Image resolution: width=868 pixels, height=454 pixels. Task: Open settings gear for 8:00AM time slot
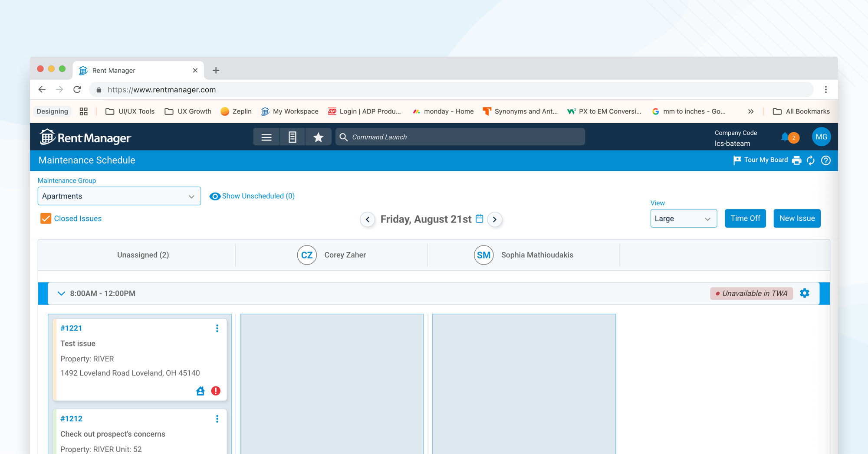point(805,293)
